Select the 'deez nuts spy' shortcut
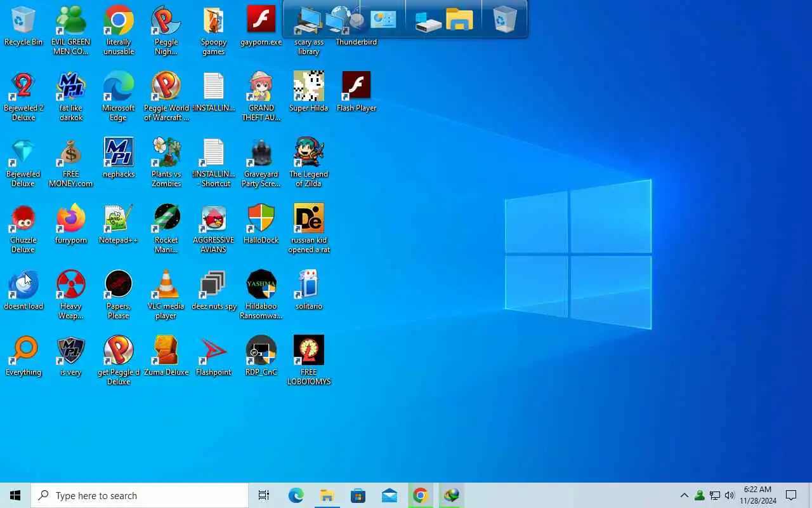The width and height of the screenshot is (812, 508). 214,290
